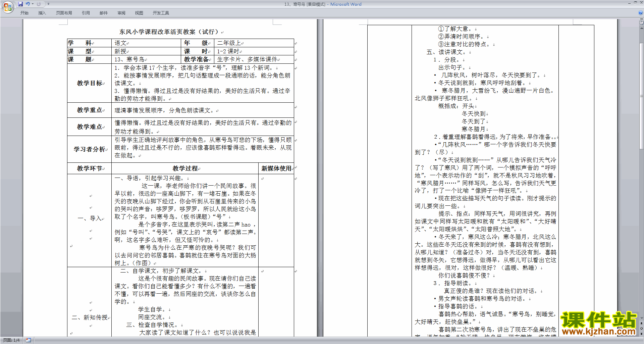Open the 引用 ribbon tab
This screenshot has height=344, width=644.
pos(86,13)
